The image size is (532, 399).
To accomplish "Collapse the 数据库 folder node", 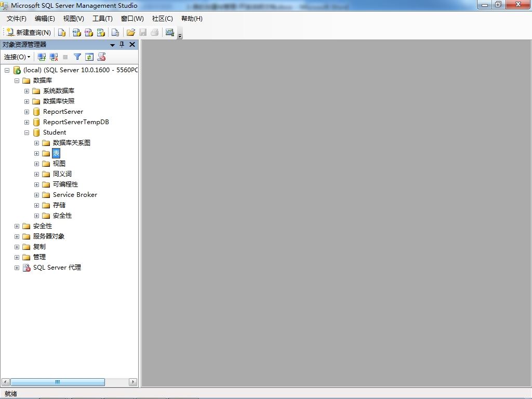I will click(x=17, y=81).
